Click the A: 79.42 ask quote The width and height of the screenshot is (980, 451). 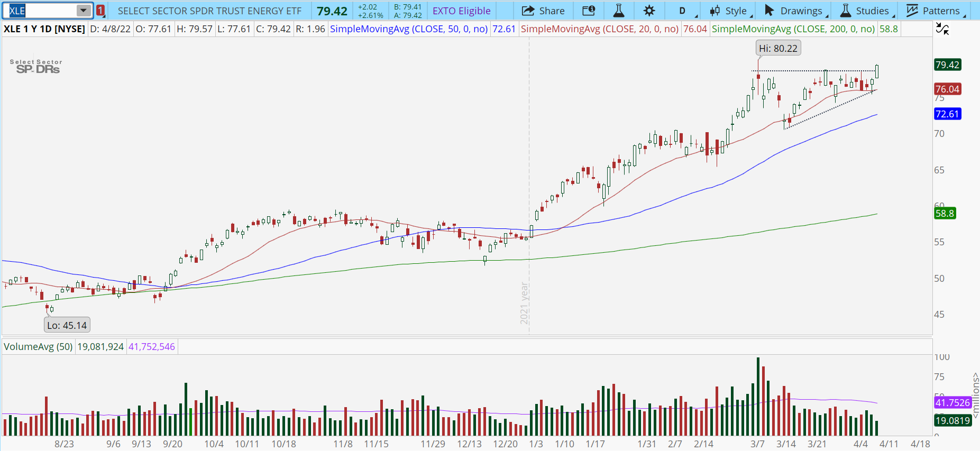(408, 15)
